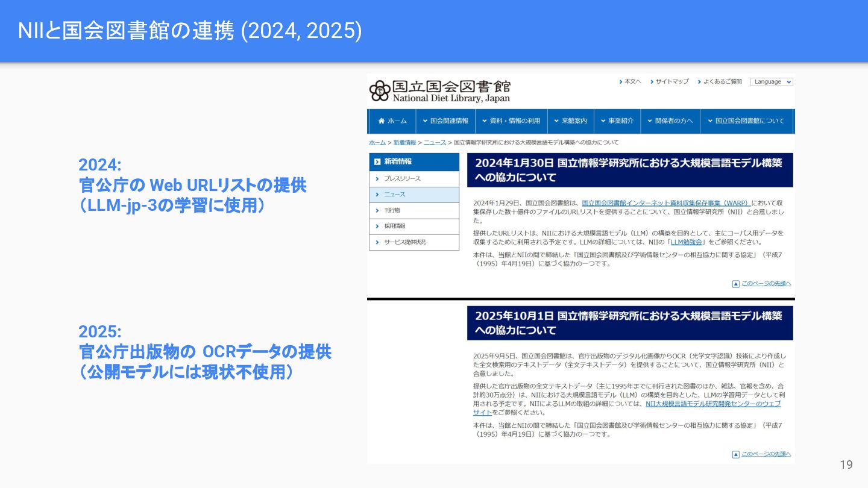Click the text 官公庁出版物の OCRデータの提供
This screenshot has height=488, width=868.
coord(205,352)
